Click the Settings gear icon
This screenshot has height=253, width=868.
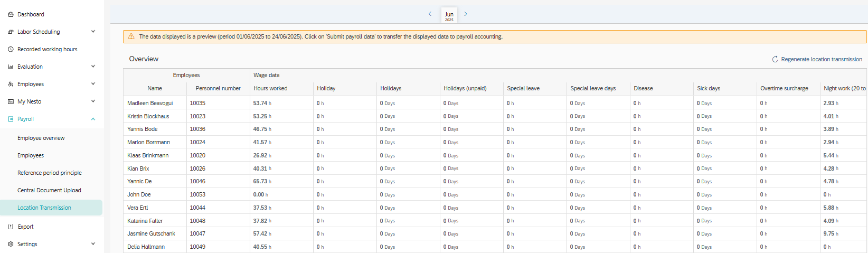tap(11, 245)
